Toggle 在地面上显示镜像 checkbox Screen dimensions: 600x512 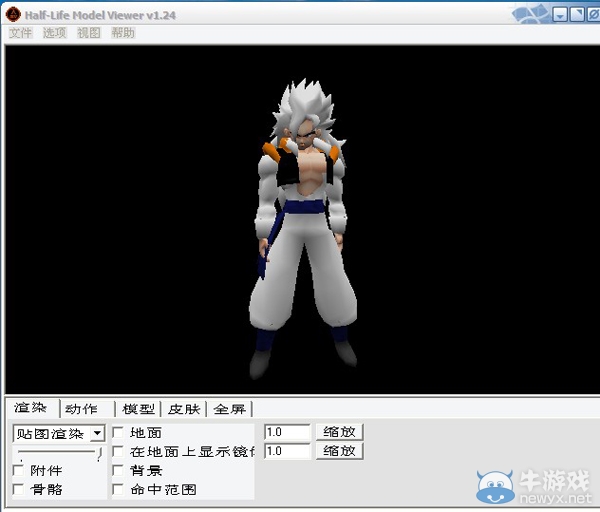(118, 452)
